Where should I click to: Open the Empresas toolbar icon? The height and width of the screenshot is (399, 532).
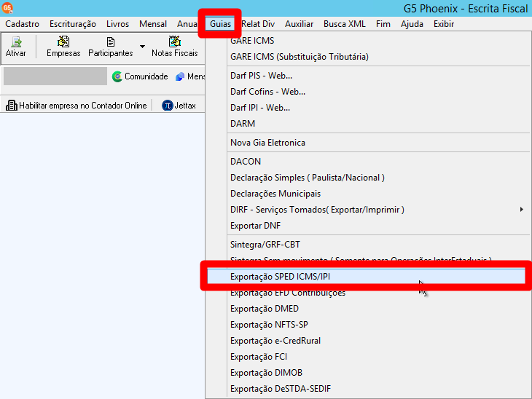point(63,47)
